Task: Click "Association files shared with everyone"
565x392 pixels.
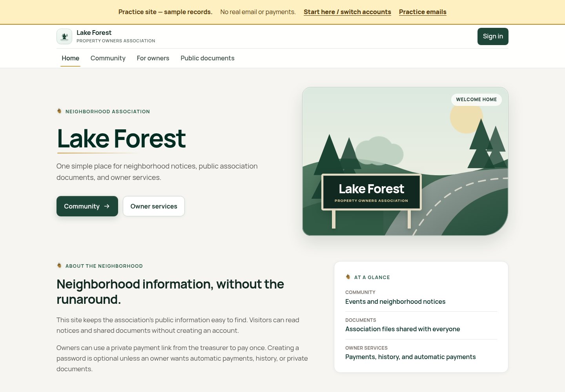Action: [x=403, y=329]
